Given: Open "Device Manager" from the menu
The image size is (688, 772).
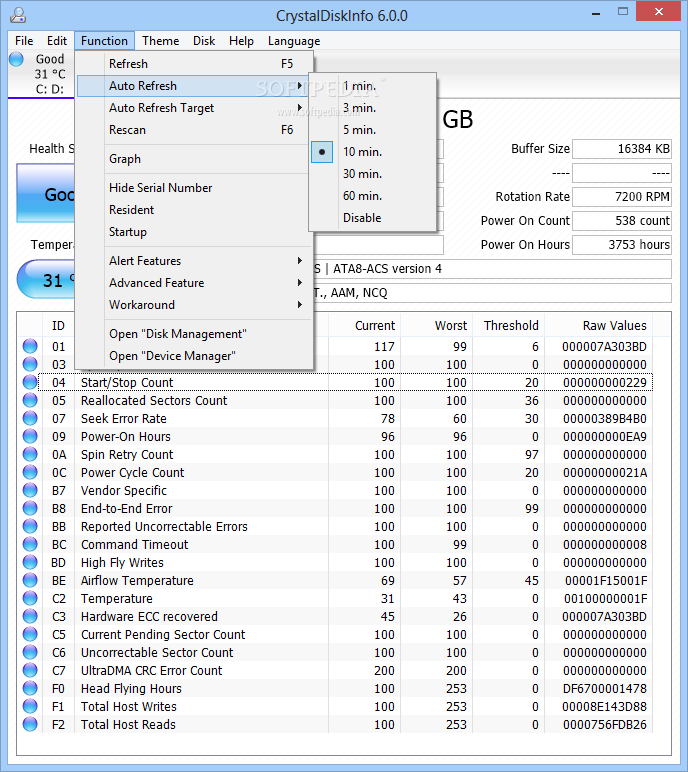Looking at the screenshot, I should (194, 356).
